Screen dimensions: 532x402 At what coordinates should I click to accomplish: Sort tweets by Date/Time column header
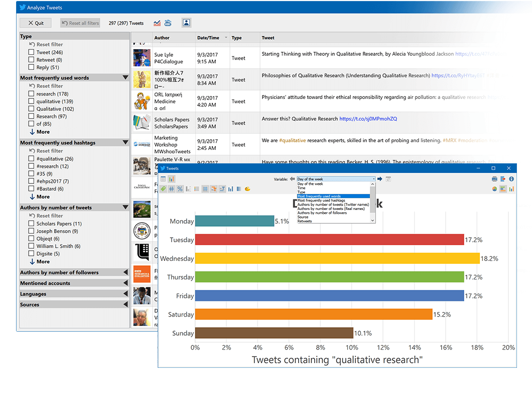tap(212, 38)
